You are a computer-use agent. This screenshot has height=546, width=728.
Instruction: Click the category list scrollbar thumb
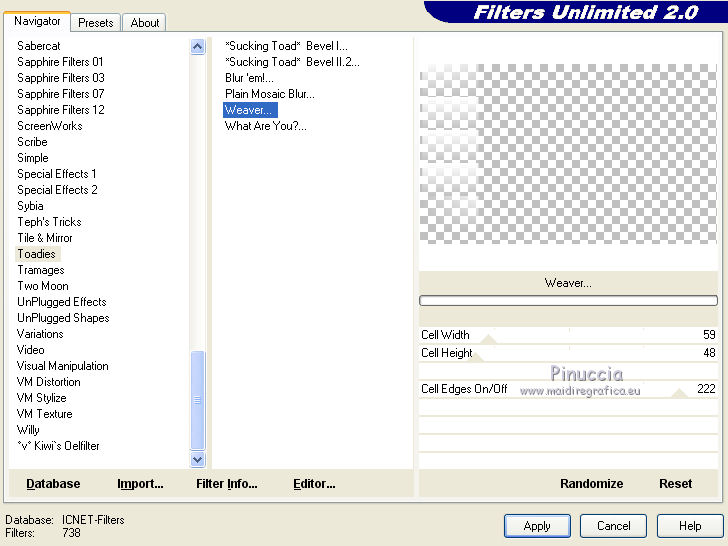(x=197, y=400)
